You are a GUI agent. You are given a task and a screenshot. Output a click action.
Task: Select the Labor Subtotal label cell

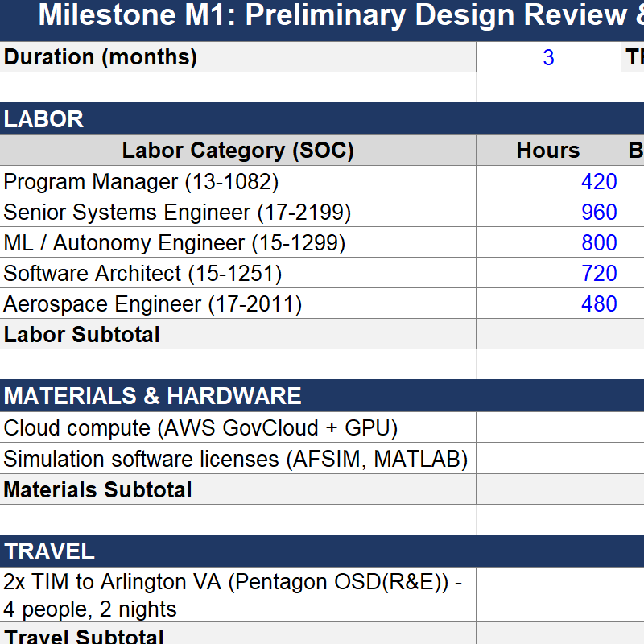click(x=237, y=334)
